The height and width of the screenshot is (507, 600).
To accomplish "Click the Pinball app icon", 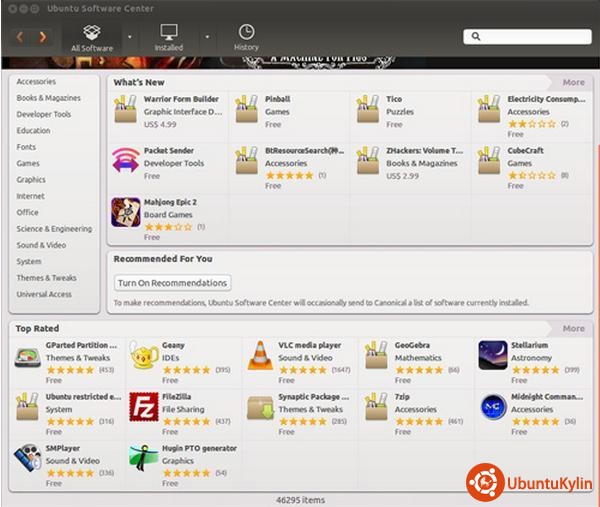I will pyautogui.click(x=246, y=109).
